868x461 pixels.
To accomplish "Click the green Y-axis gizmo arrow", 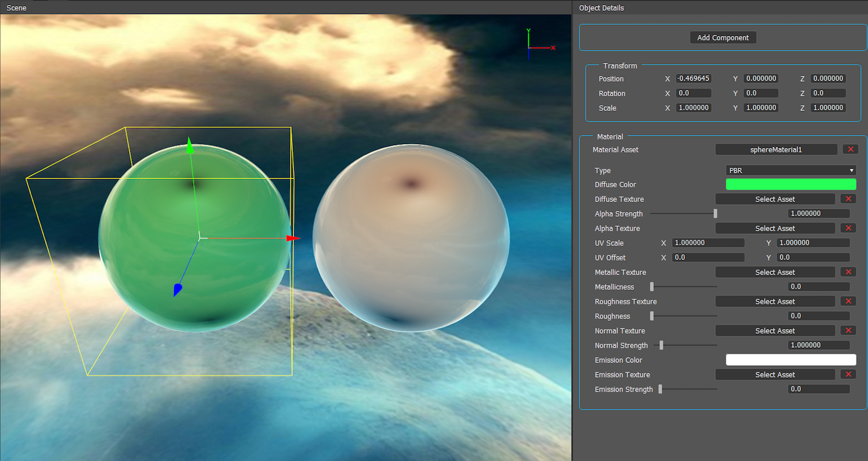I will (x=190, y=145).
